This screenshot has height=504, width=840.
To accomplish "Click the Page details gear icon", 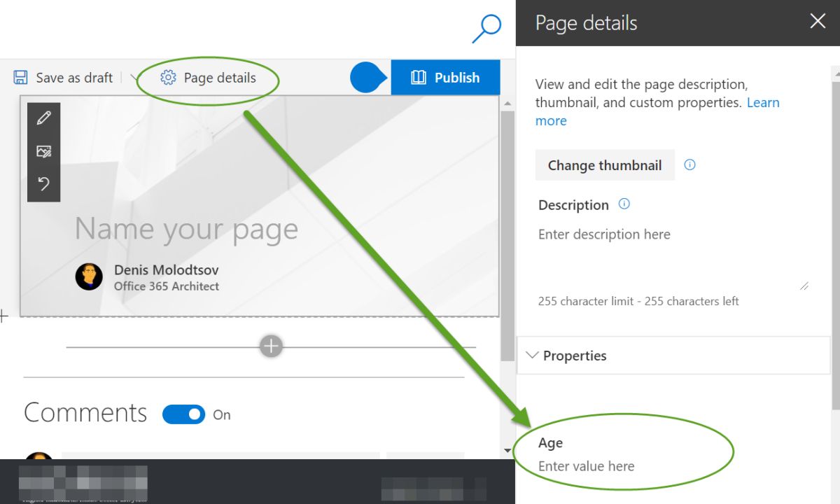I will coord(168,78).
